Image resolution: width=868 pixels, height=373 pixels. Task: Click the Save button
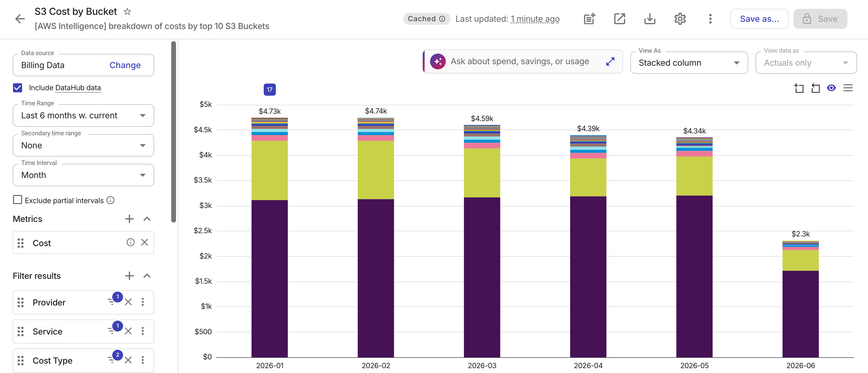(820, 19)
